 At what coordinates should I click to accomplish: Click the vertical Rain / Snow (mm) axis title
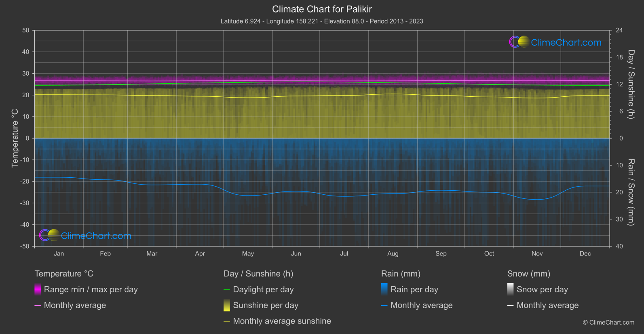[631, 192]
